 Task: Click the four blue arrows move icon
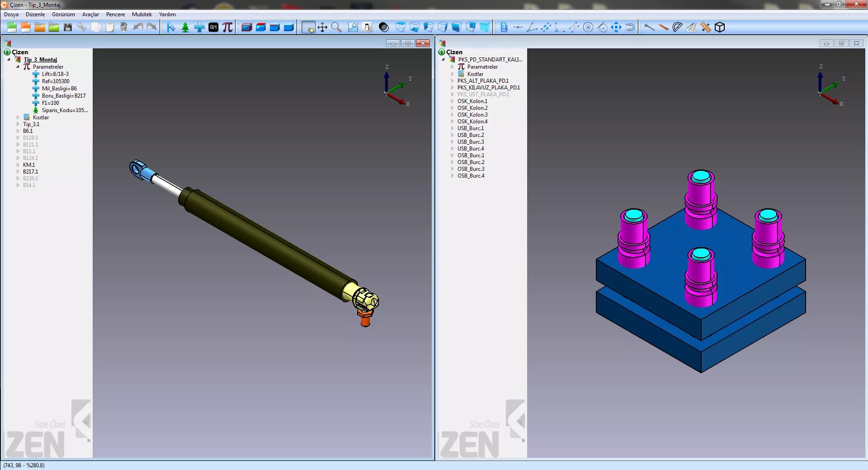616,27
